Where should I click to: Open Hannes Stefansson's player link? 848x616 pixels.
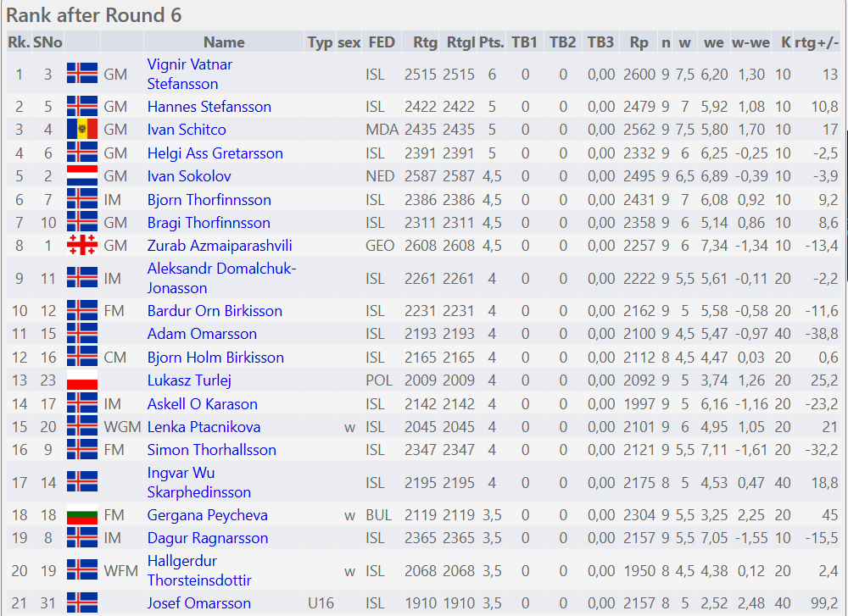click(209, 107)
